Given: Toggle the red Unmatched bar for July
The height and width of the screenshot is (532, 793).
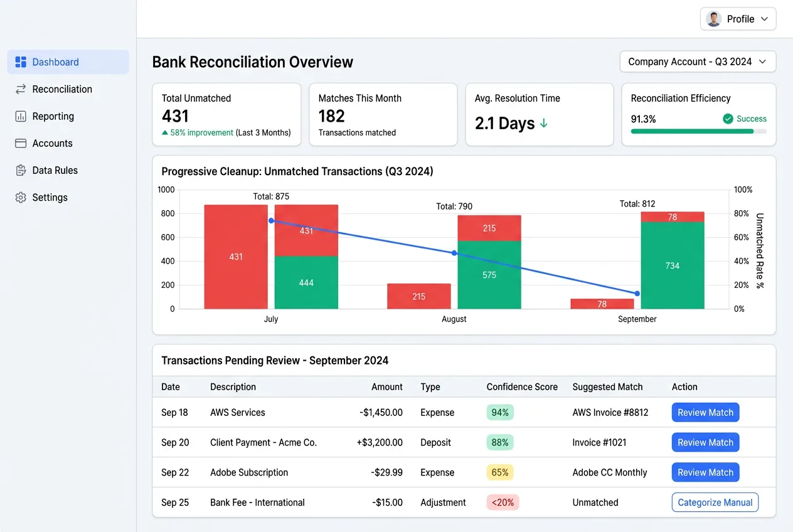Looking at the screenshot, I should coord(235,257).
